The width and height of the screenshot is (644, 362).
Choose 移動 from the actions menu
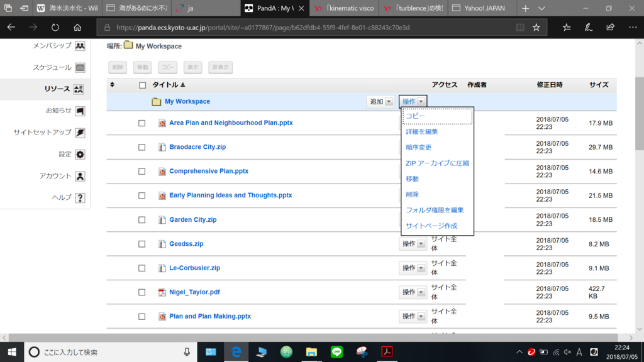coord(438,179)
